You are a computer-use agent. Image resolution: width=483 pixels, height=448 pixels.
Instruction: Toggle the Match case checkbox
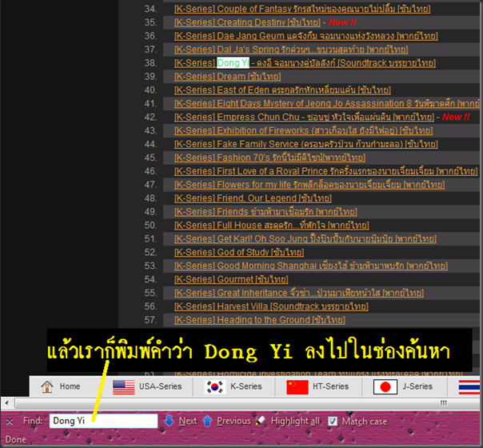333,421
